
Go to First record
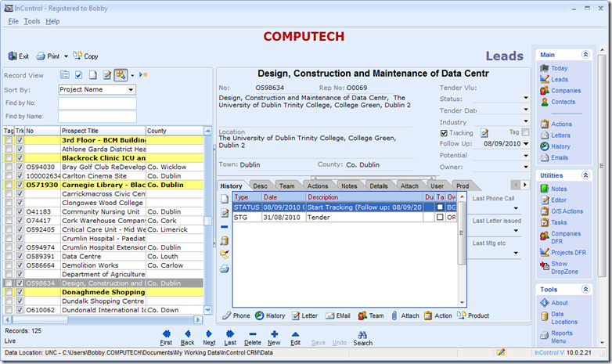[x=166, y=338]
